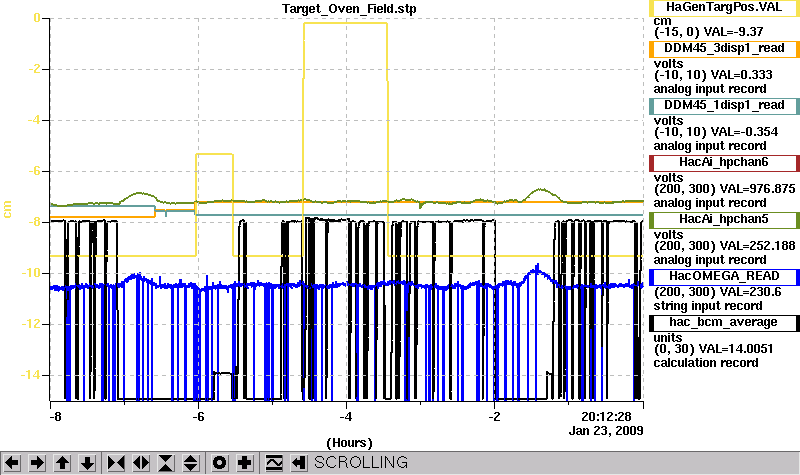Image resolution: width=800 pixels, height=475 pixels.
Task: Select the DDM45_1disp1_read curve legend
Action: 724,106
